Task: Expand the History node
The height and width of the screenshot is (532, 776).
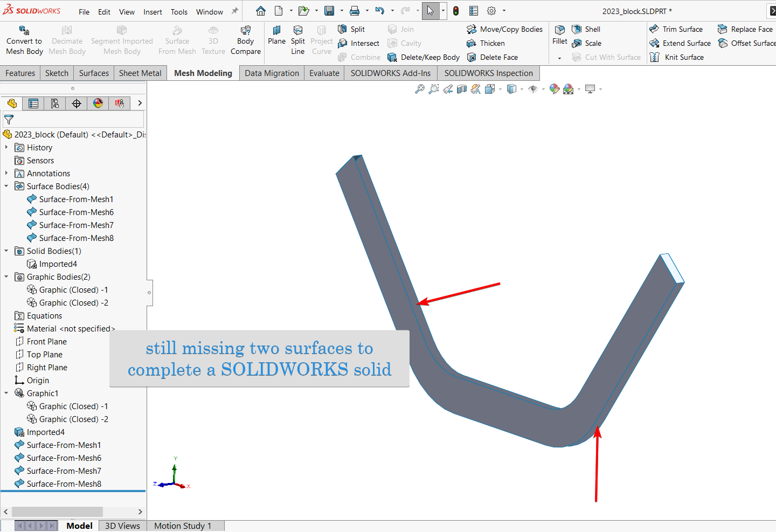Action: 6,147
